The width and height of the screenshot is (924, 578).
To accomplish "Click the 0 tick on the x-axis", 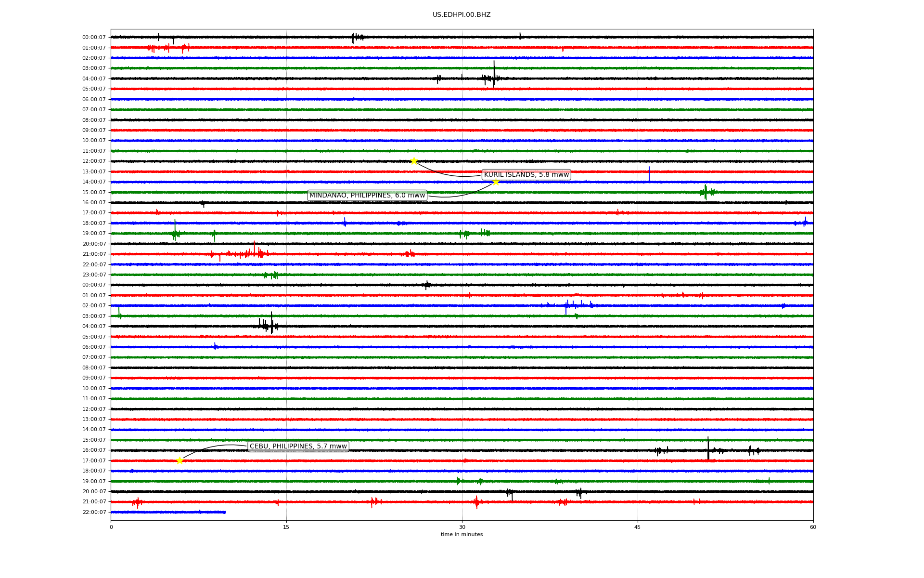I will tap(111, 527).
